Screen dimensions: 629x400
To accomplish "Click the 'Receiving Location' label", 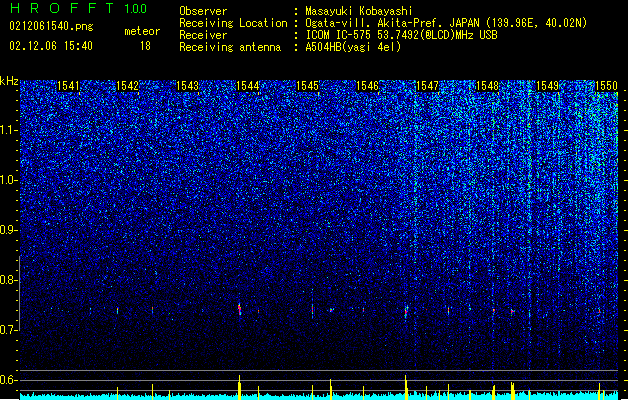I will pos(233,23).
